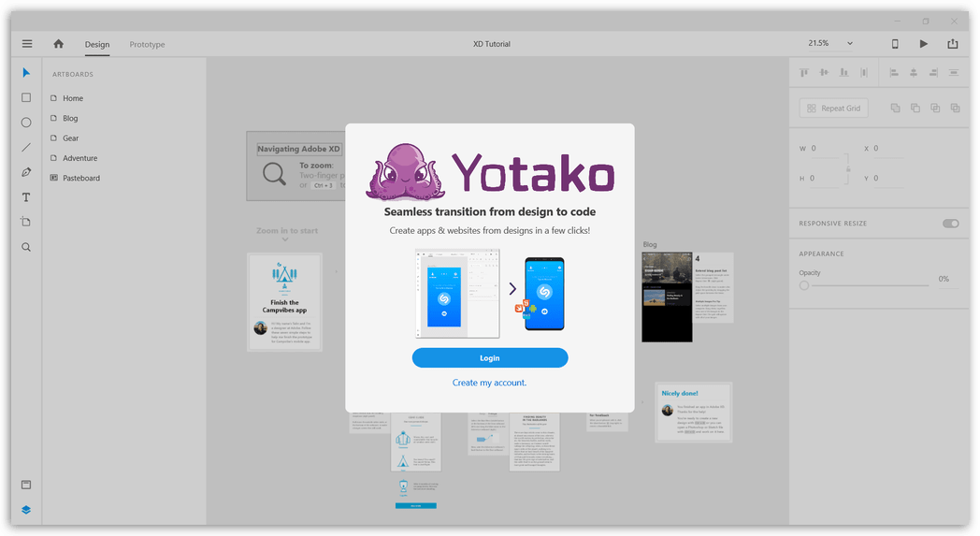Select the Rectangle tool
This screenshot has width=980, height=536.
tap(26, 97)
